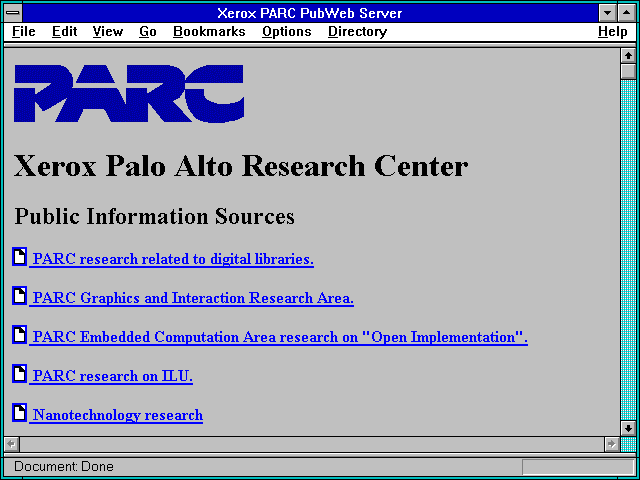The width and height of the screenshot is (640, 480).
Task: Open PARC Embedded Computation Area Open Implementation link
Action: click(x=278, y=337)
